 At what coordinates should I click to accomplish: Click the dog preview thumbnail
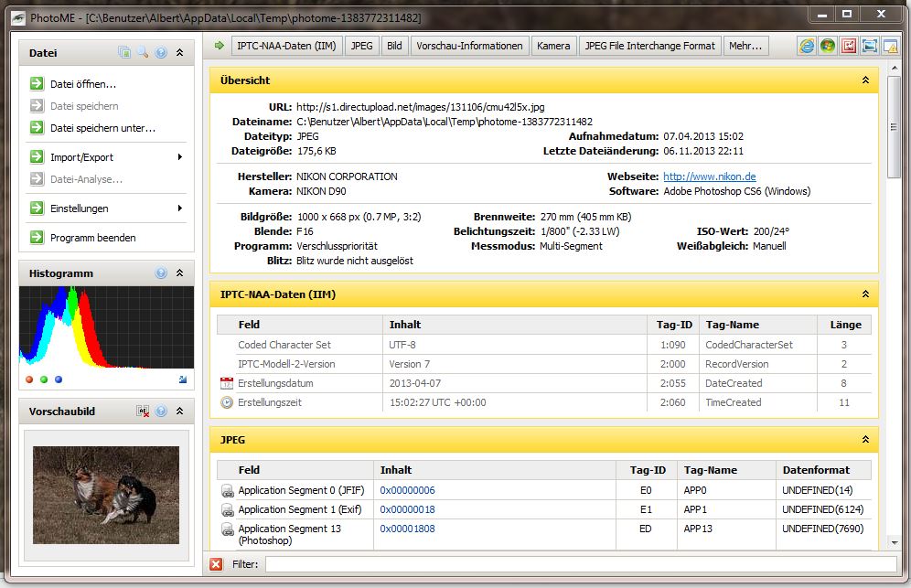tap(106, 495)
